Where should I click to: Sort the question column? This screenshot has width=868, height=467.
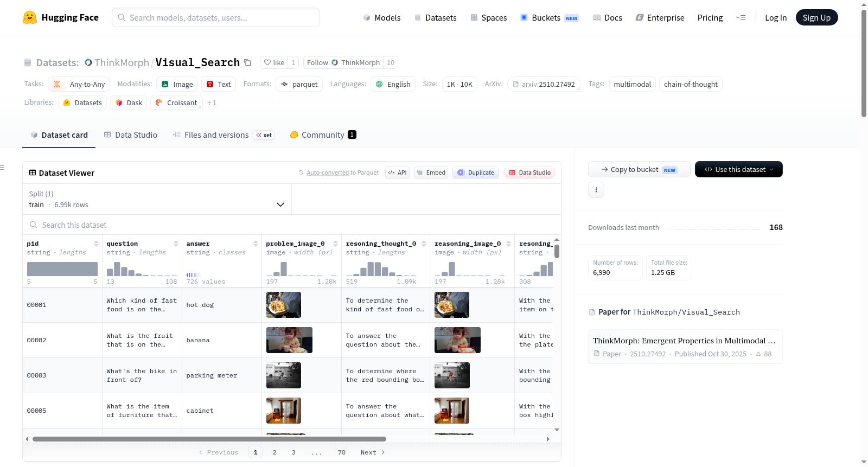coord(176,244)
